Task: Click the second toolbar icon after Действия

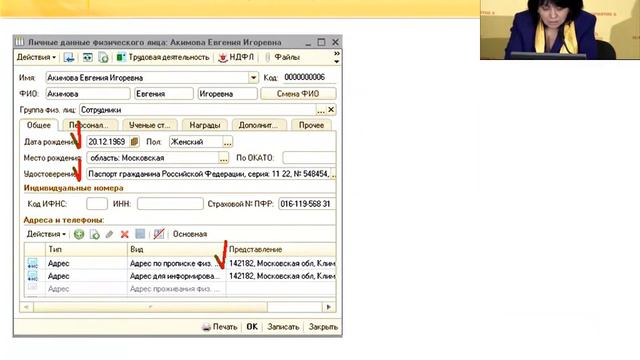Action: point(87,58)
